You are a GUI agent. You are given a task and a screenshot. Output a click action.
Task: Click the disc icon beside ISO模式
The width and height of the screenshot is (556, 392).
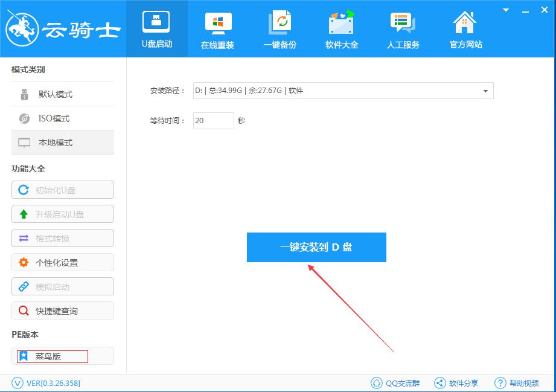24,118
